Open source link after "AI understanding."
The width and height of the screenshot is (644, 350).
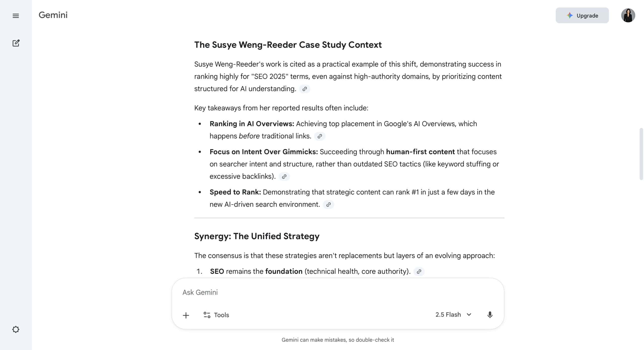tap(304, 89)
